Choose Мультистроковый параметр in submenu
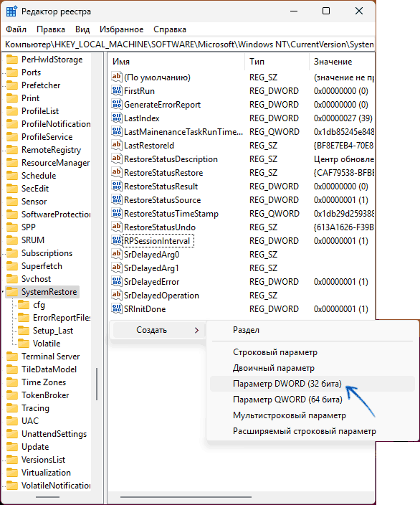Viewport: 420px width, 505px height. click(312, 415)
